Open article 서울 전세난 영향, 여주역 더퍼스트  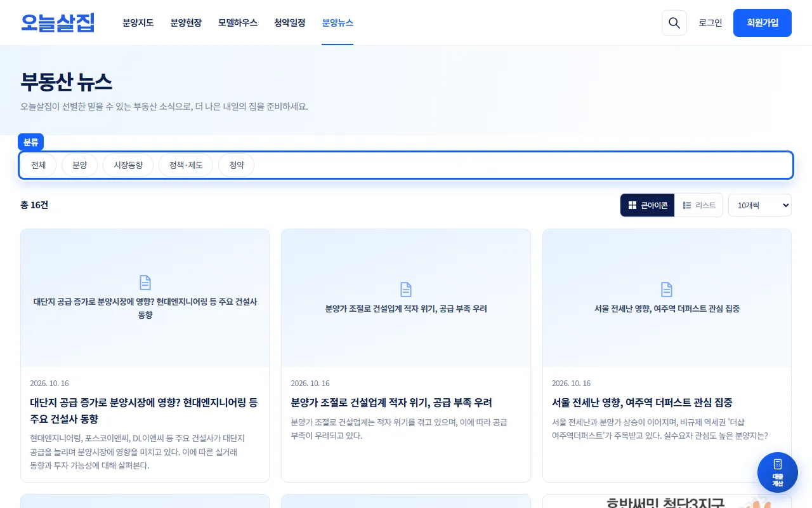(x=642, y=403)
